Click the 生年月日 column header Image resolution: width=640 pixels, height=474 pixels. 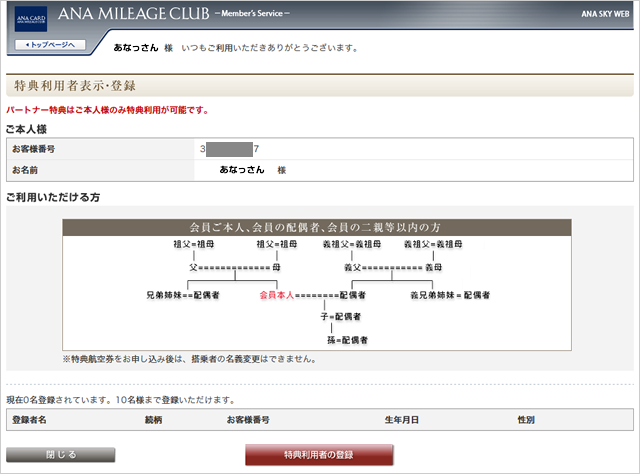pos(402,420)
